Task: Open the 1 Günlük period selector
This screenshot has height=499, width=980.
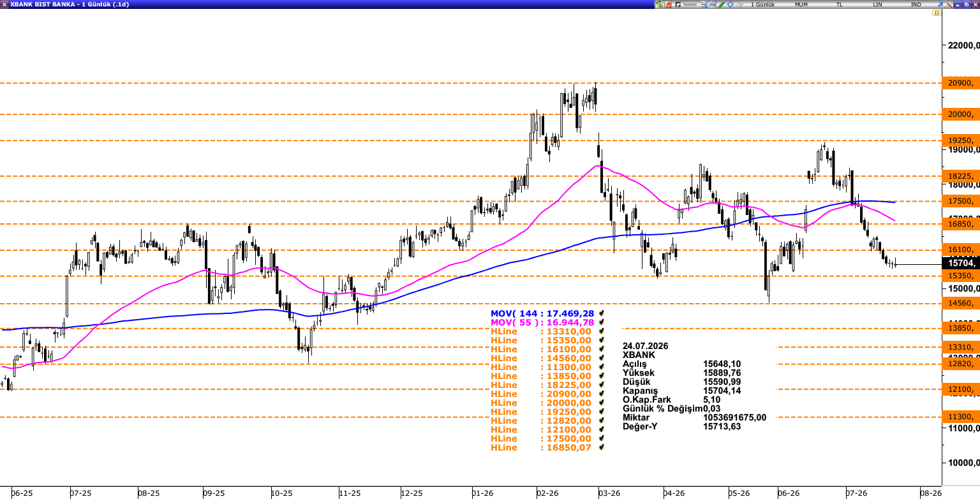Action: (x=763, y=4)
